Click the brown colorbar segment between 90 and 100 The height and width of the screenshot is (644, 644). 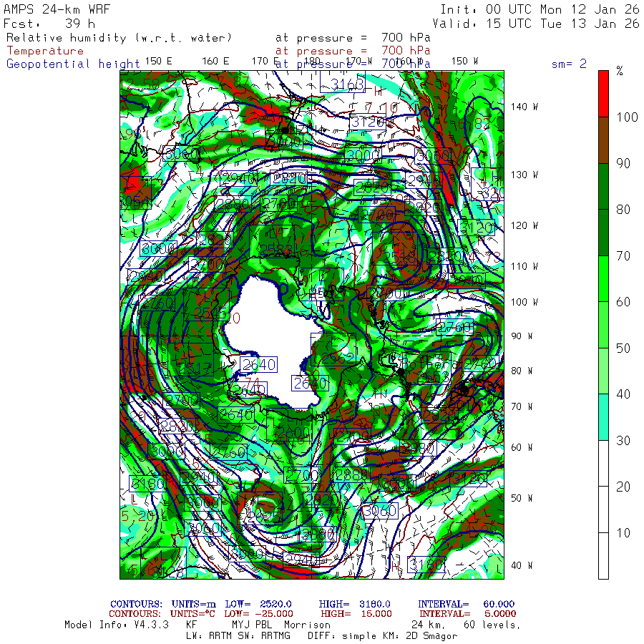click(603, 140)
